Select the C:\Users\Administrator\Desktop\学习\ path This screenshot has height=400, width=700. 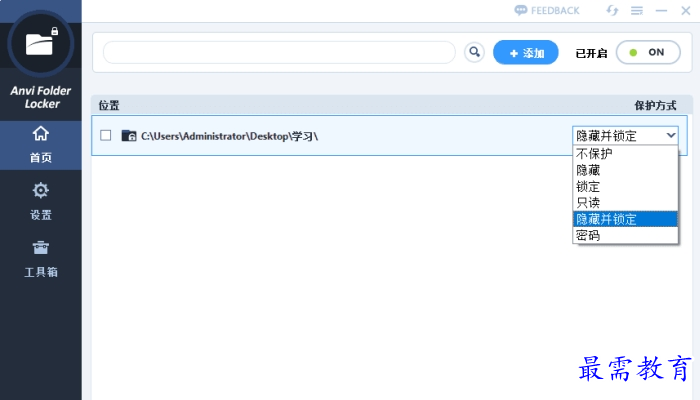pos(229,136)
